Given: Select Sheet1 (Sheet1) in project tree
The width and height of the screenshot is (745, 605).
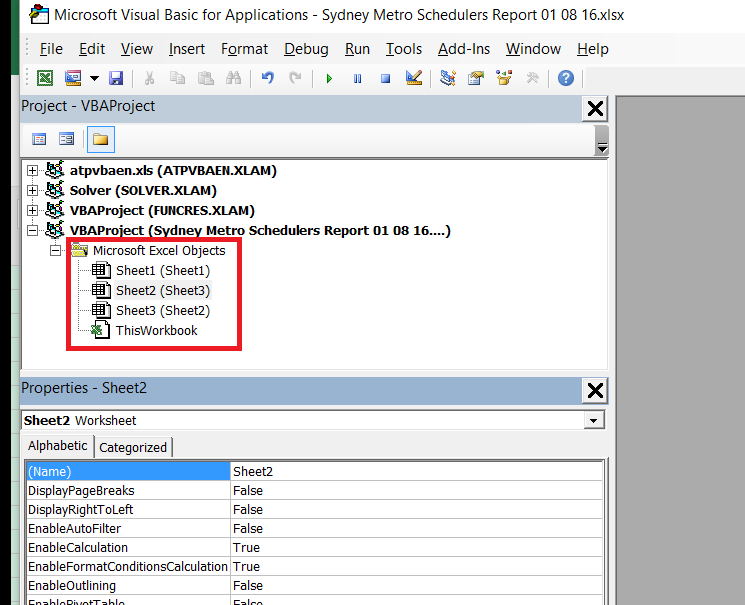Looking at the screenshot, I should point(163,270).
